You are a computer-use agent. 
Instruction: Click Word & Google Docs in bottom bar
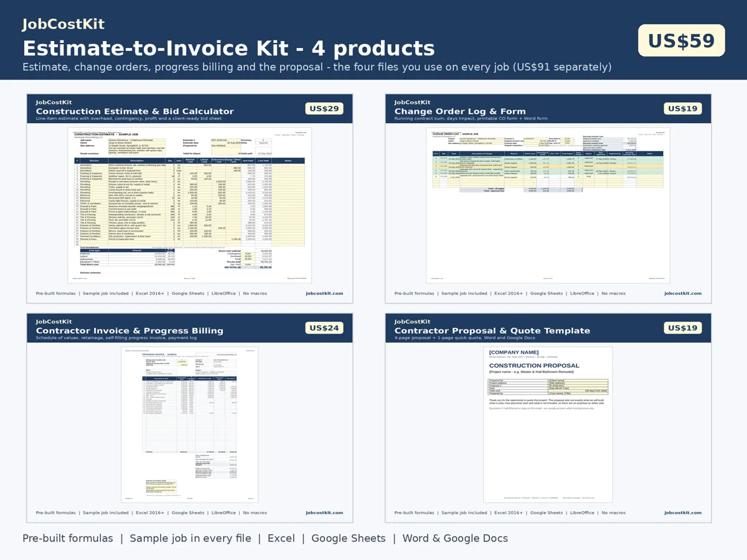tap(455, 538)
